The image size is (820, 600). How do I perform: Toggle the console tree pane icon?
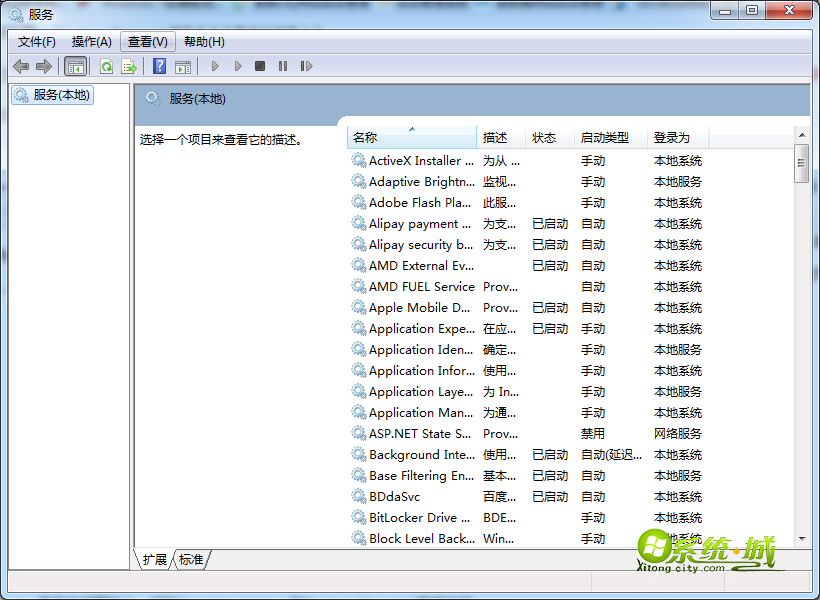click(x=75, y=66)
